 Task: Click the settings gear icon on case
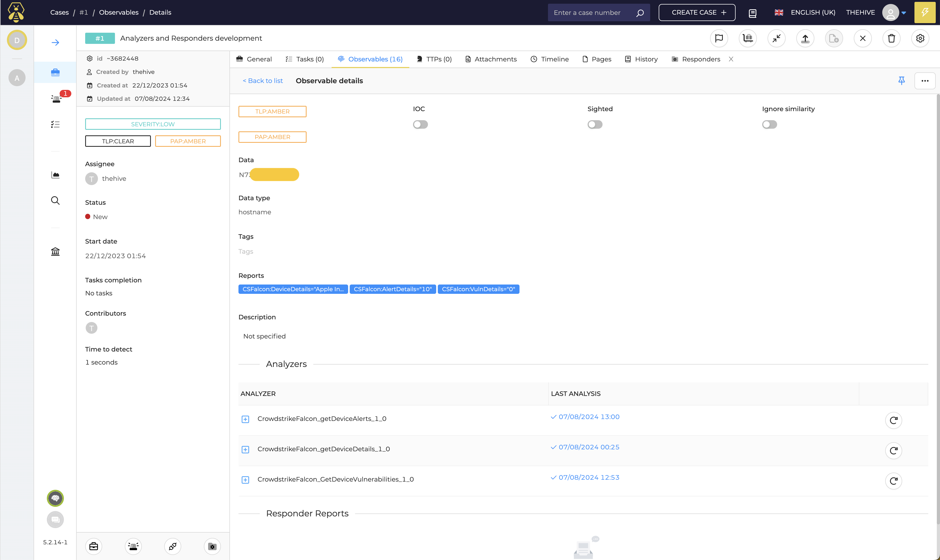[x=920, y=38]
